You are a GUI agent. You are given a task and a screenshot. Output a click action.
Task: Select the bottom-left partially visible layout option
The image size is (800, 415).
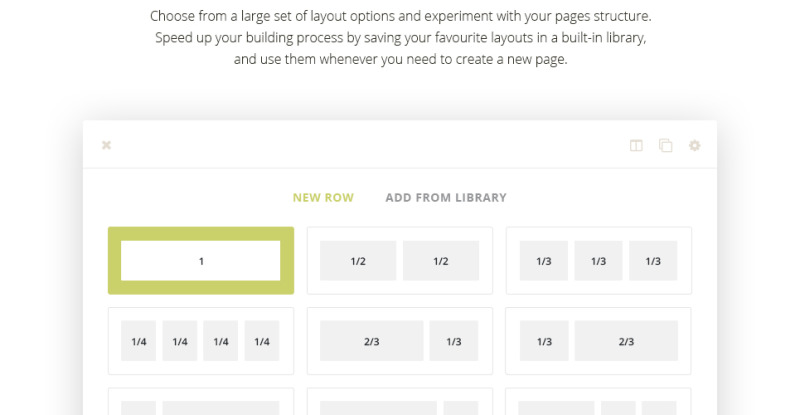[201, 401]
